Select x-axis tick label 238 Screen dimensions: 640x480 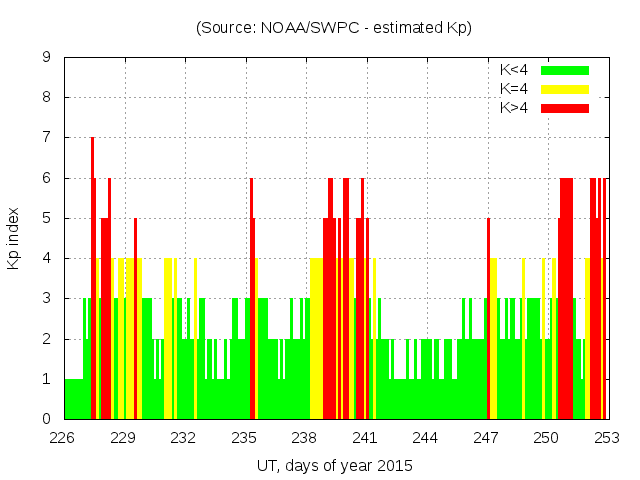[x=304, y=438]
